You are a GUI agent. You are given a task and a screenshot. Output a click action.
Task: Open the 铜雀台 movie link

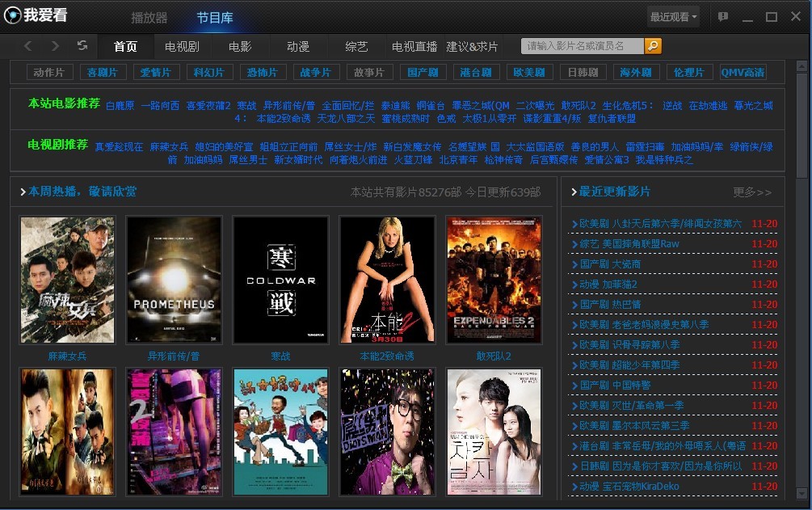tap(431, 106)
